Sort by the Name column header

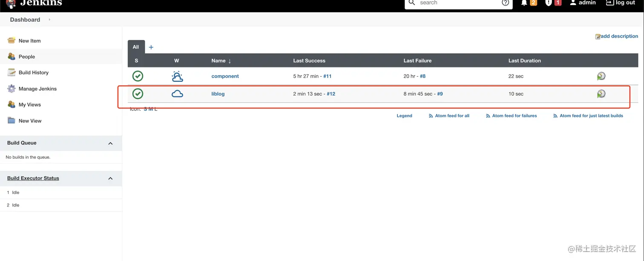(221, 61)
